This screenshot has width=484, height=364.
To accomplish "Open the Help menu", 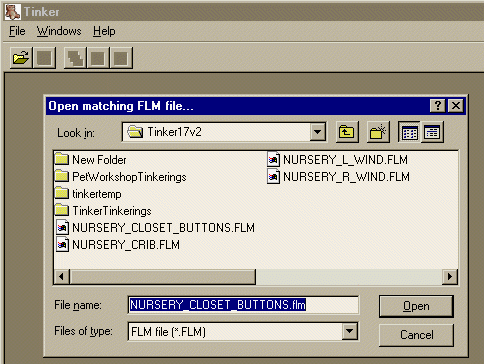I will tap(104, 31).
